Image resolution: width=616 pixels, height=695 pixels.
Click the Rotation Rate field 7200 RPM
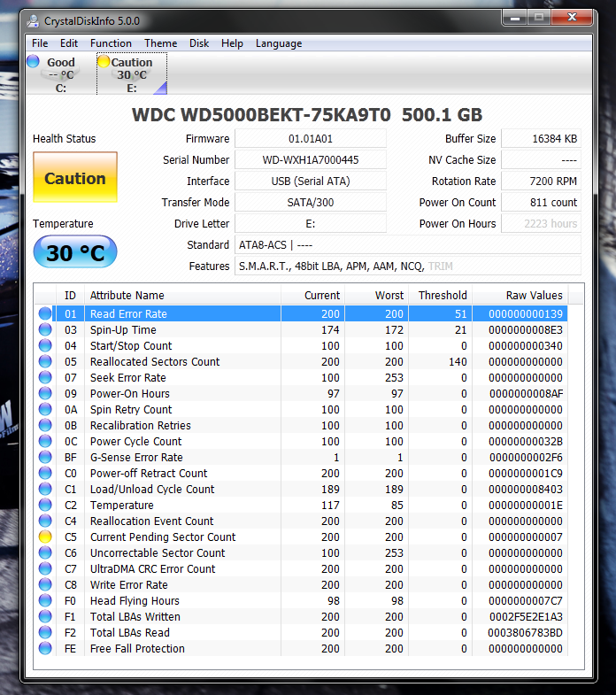tap(541, 181)
